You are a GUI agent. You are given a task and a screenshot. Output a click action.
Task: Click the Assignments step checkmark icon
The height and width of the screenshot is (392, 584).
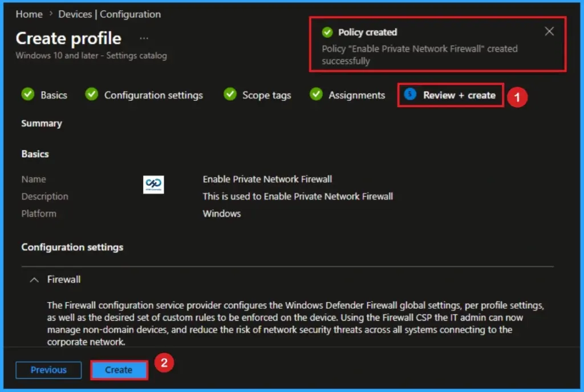point(316,95)
